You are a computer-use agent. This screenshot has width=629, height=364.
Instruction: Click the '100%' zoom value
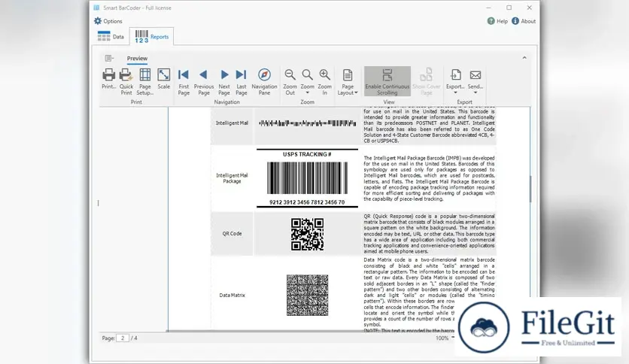click(x=442, y=338)
